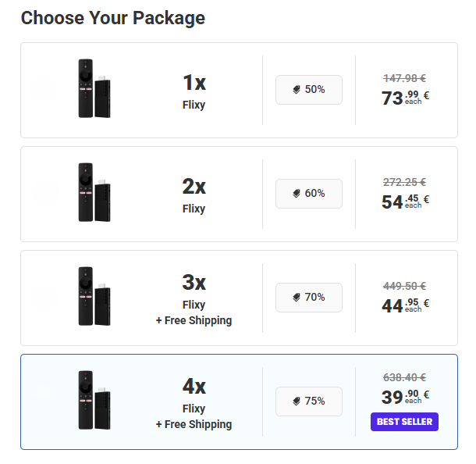This screenshot has width=476, height=464.
Task: Click the 54.45 € each price
Action: tap(405, 202)
